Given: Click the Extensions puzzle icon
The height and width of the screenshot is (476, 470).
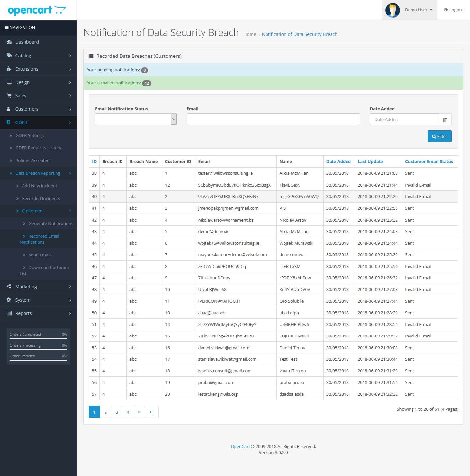Looking at the screenshot, I should (x=9, y=69).
